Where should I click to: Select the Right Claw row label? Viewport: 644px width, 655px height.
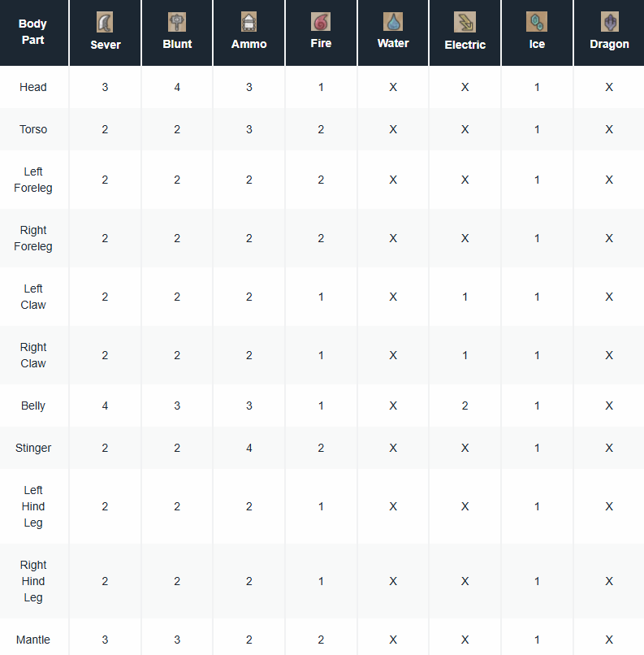pos(33,355)
